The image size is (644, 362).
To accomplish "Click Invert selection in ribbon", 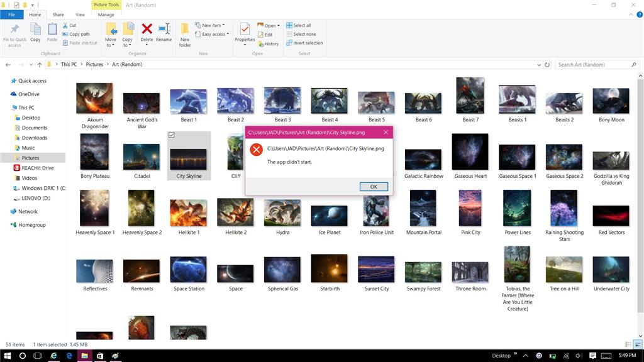I will [x=304, y=43].
